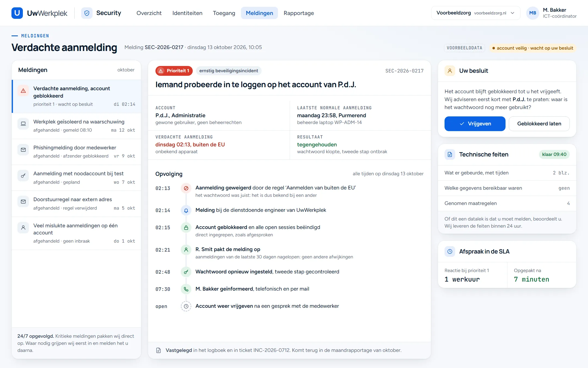
Task: Select alert 'Werkplek geïsoleerd na waarschuwing'
Action: pyautogui.click(x=76, y=126)
